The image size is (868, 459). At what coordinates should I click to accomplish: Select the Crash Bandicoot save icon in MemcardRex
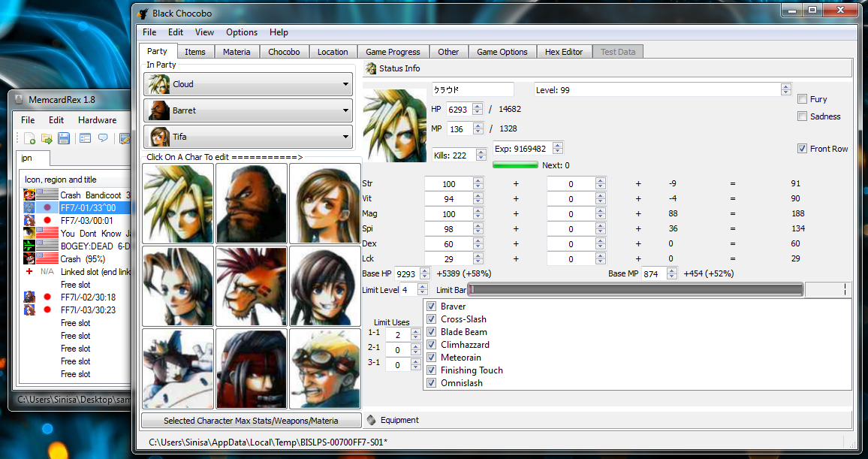click(x=29, y=195)
